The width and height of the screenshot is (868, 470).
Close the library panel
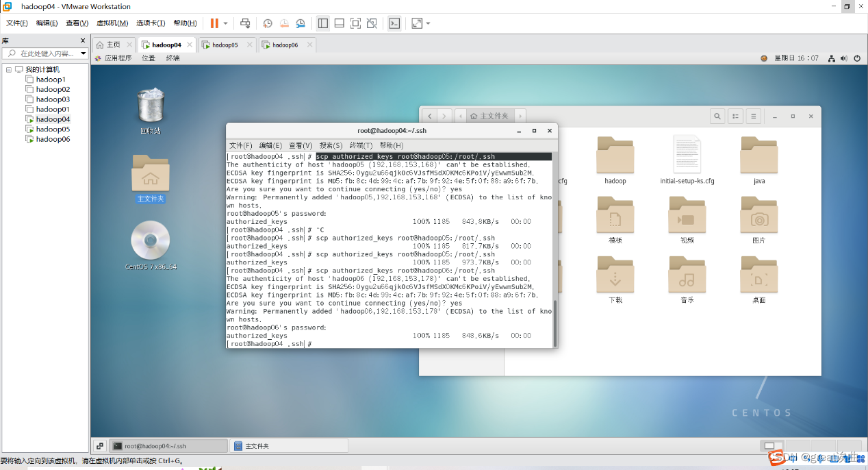click(84, 41)
